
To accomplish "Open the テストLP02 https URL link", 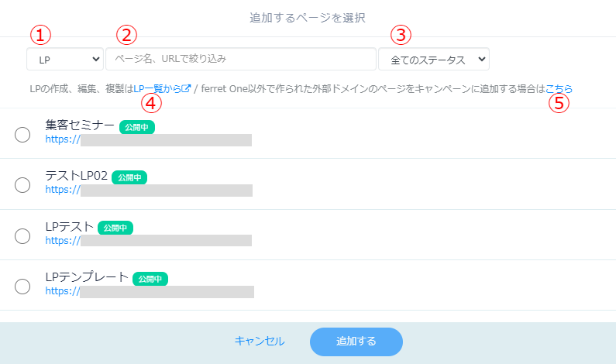I will pyautogui.click(x=149, y=190).
